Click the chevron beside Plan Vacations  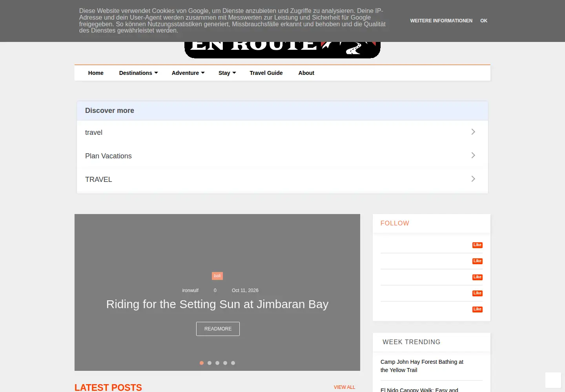(x=473, y=155)
